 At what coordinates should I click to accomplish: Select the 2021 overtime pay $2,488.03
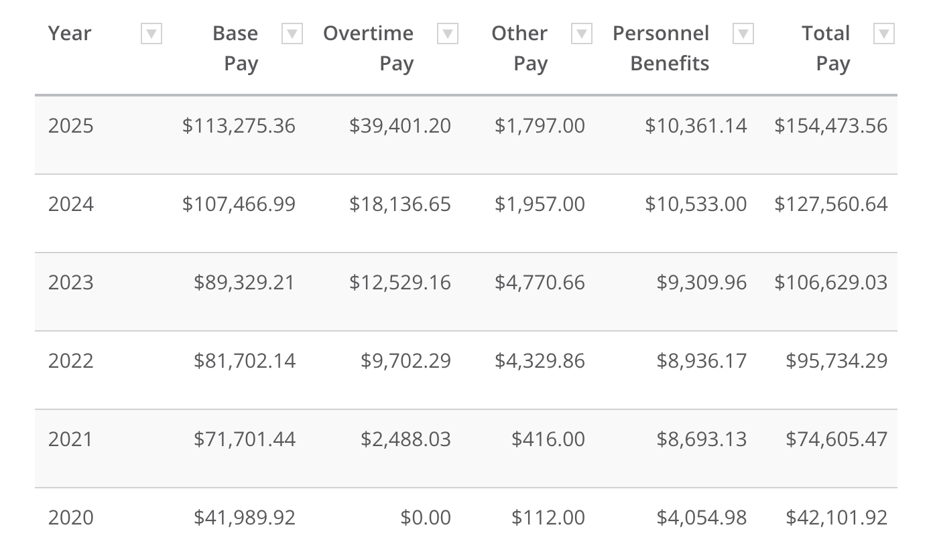tap(406, 439)
